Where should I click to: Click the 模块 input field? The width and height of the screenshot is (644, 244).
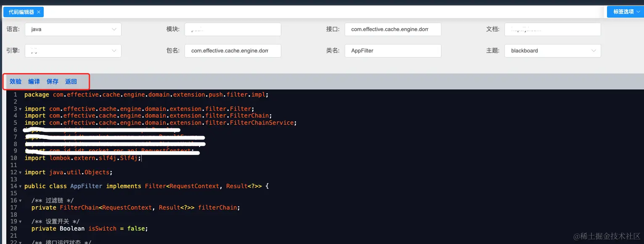[x=233, y=29]
